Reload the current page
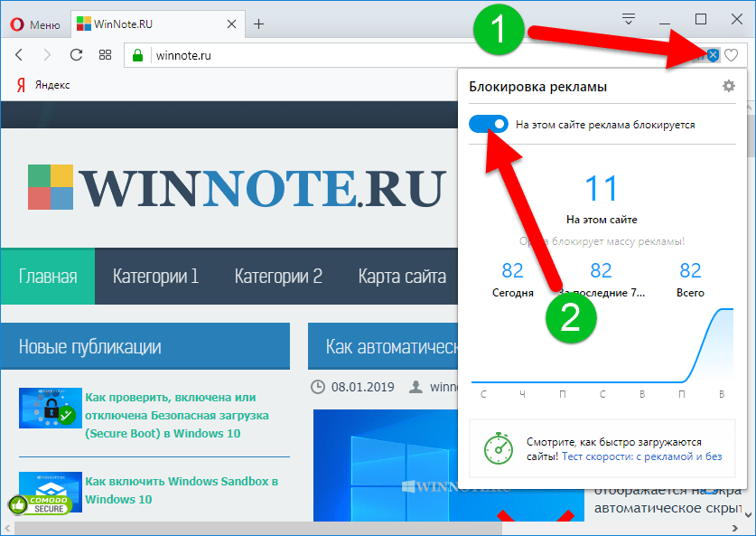 pos(76,55)
